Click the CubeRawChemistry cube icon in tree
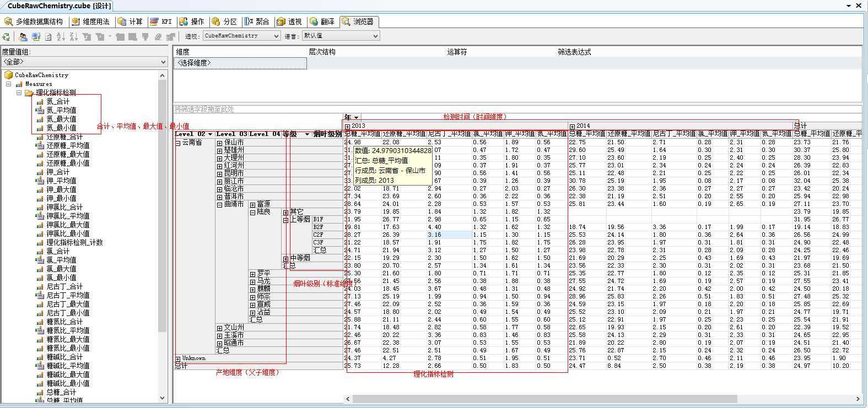The image size is (868, 408). coord(8,75)
